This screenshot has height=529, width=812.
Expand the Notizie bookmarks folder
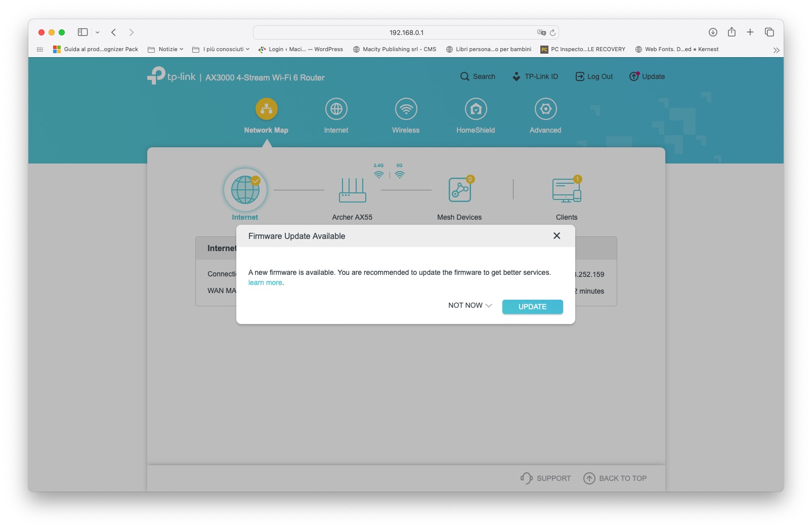coord(165,50)
